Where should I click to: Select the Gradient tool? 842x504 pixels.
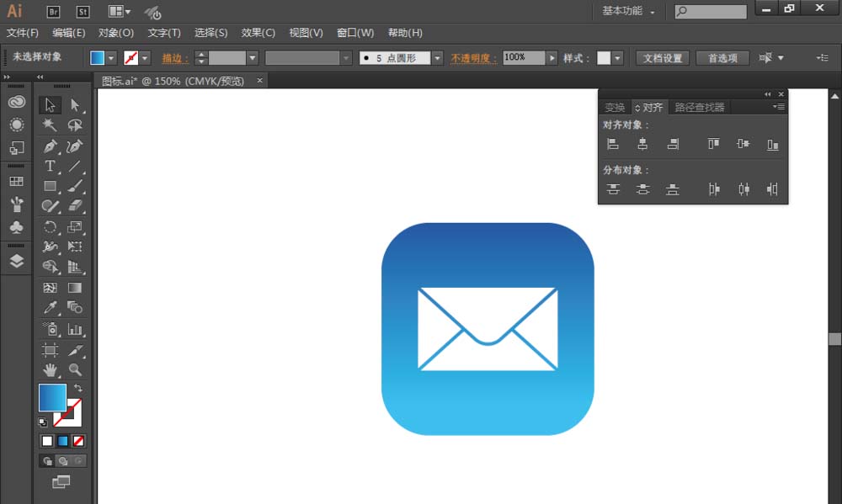[75, 288]
